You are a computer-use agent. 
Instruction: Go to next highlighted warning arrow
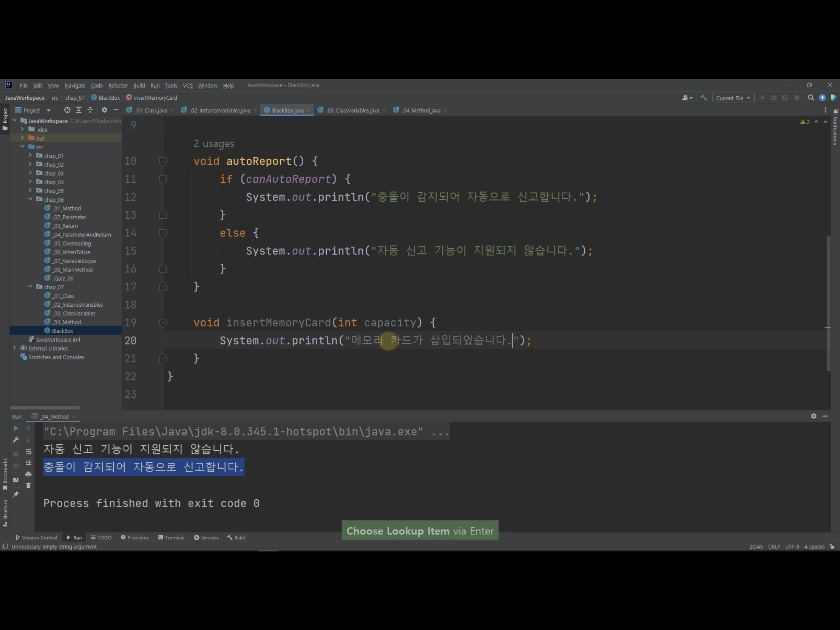(826, 122)
